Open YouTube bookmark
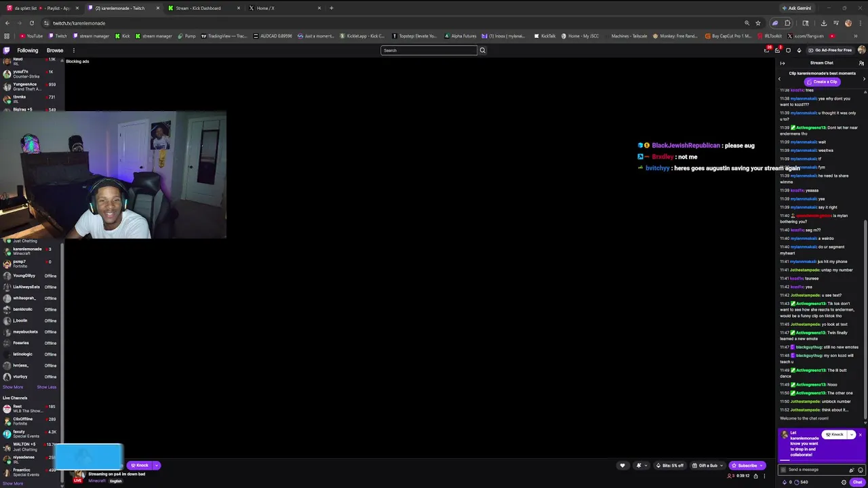The height and width of the screenshot is (488, 868). click(x=31, y=36)
